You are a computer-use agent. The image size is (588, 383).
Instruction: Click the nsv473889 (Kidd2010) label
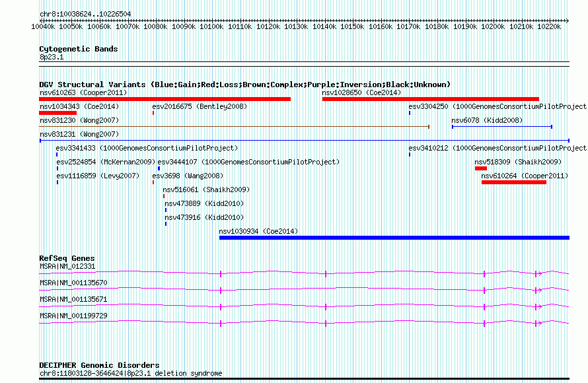pos(204,203)
